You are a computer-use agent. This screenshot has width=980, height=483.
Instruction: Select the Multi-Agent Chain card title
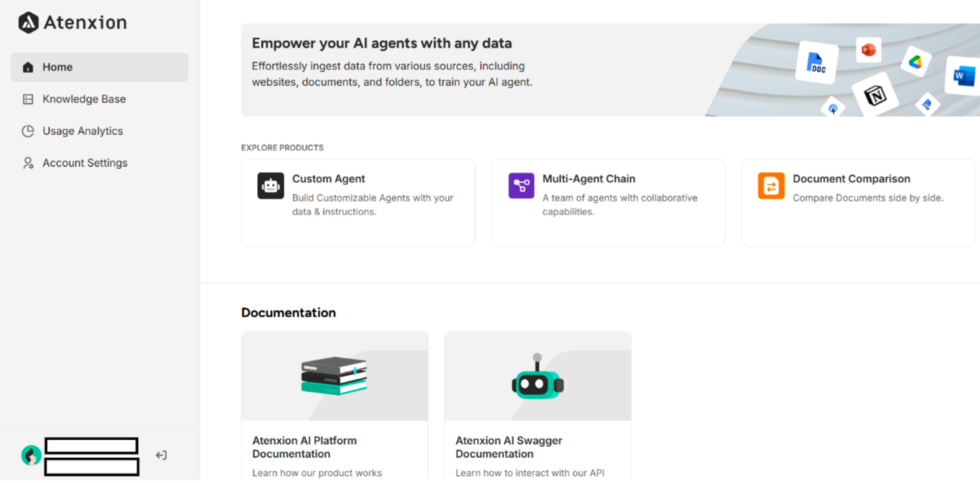pyautogui.click(x=588, y=179)
